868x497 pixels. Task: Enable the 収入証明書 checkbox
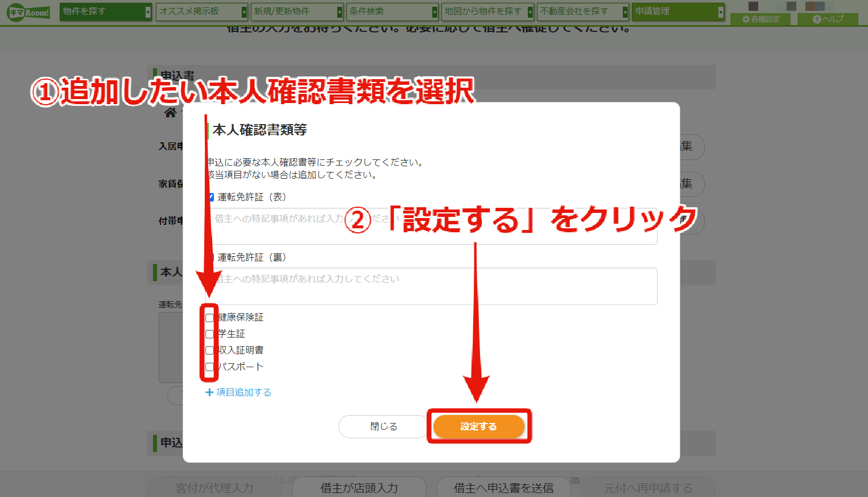209,351
